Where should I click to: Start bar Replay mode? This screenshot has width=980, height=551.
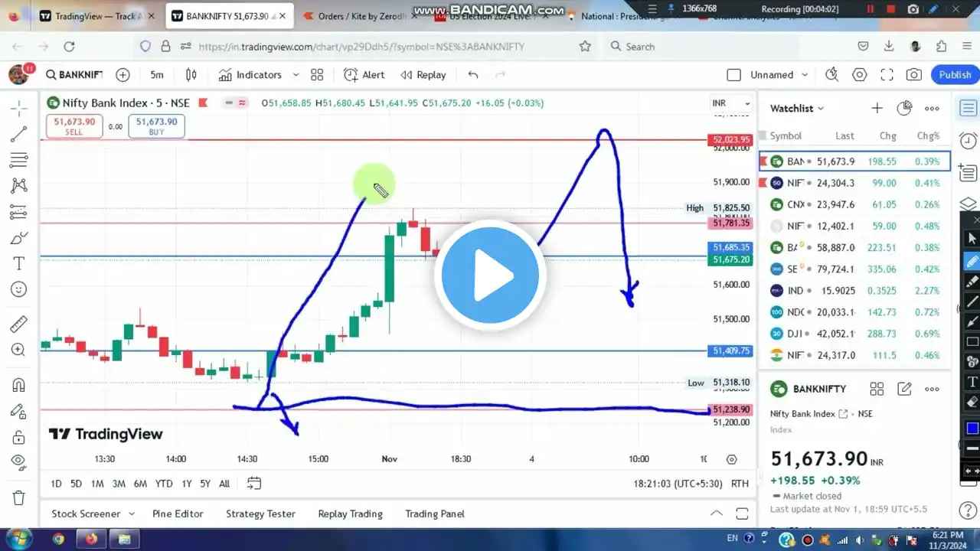click(x=422, y=74)
